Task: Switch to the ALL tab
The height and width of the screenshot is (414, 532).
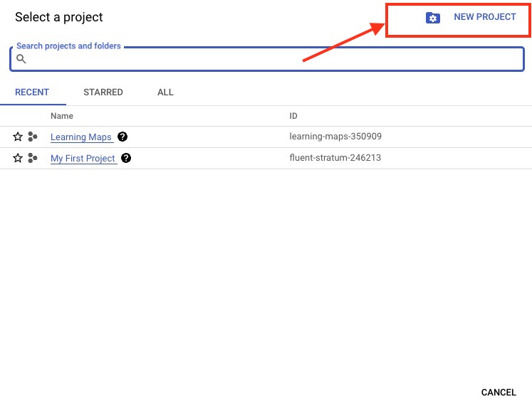Action: tap(165, 92)
